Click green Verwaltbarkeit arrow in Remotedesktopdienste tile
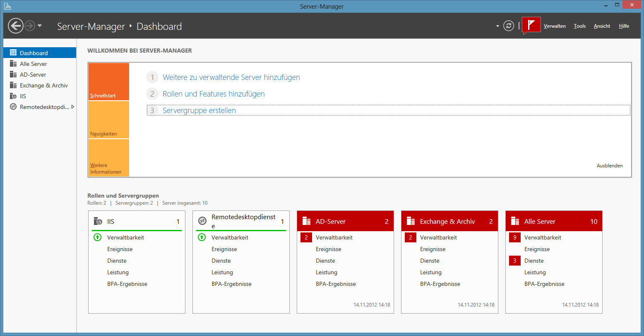 [202, 237]
